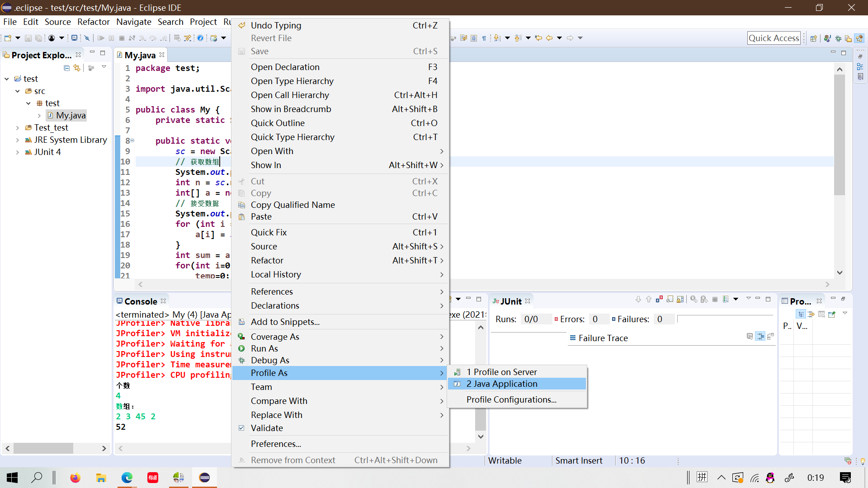This screenshot has height=488, width=868.
Task: Click the Eclipse icon in Windows taskbar
Action: coord(204,478)
